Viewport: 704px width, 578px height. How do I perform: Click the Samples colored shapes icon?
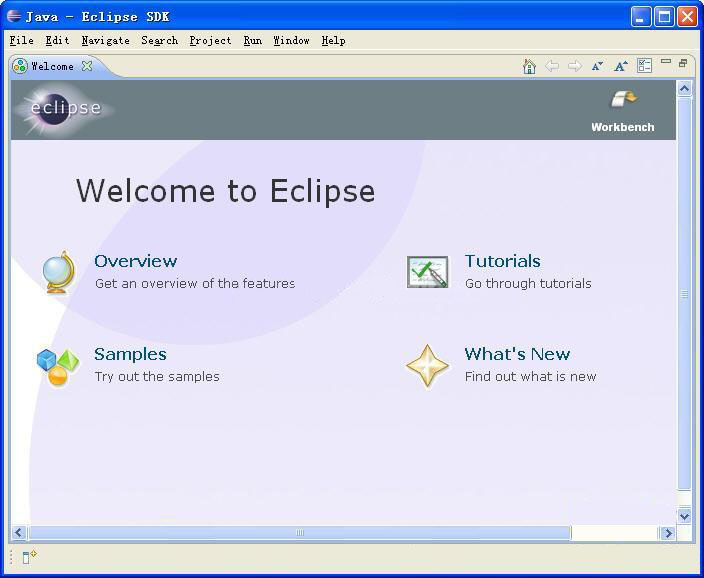coord(57,366)
